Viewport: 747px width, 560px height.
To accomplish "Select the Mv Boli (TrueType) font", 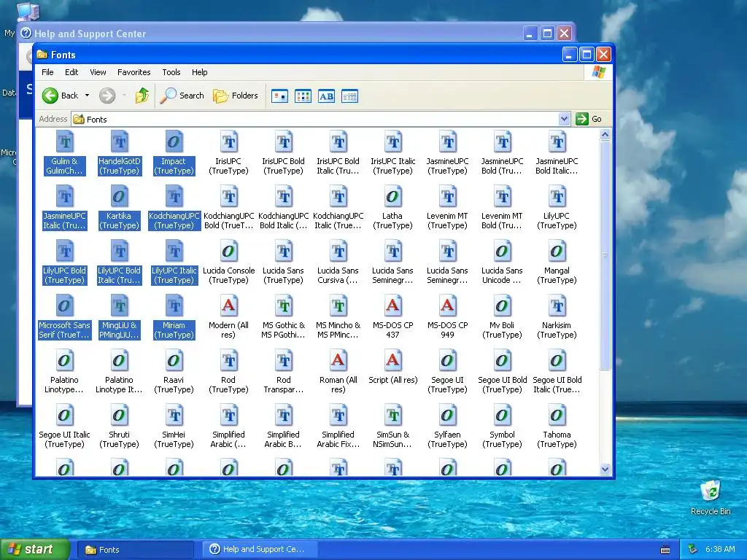I will [x=502, y=318].
